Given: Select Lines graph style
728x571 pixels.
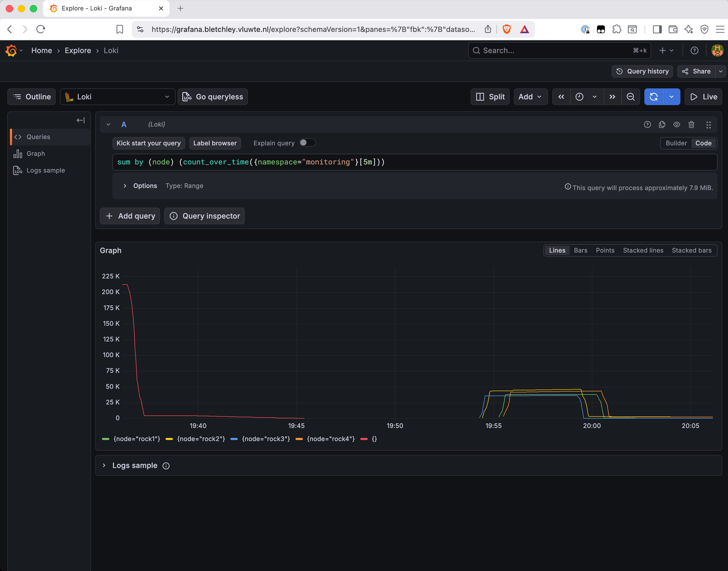Looking at the screenshot, I should (557, 250).
